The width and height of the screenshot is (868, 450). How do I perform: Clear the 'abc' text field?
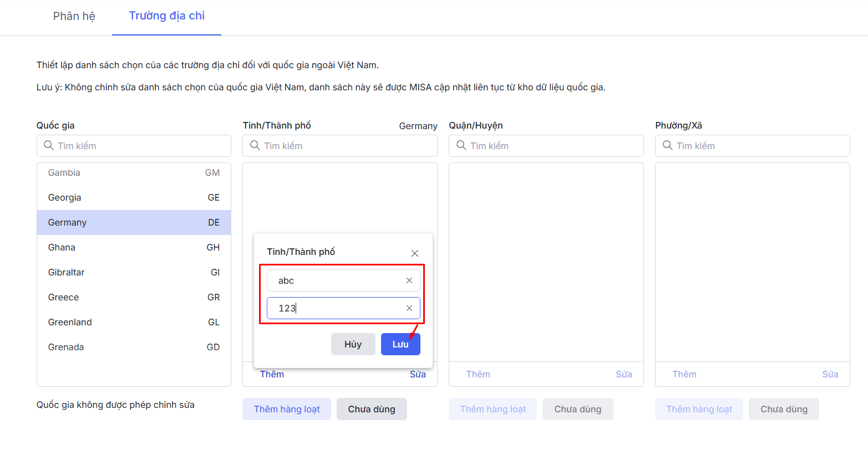[x=409, y=280]
